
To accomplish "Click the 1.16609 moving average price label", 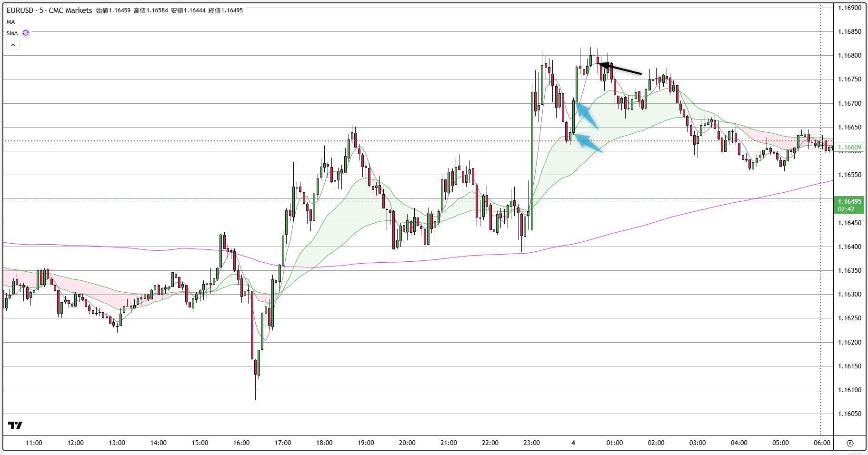I will click(850, 148).
